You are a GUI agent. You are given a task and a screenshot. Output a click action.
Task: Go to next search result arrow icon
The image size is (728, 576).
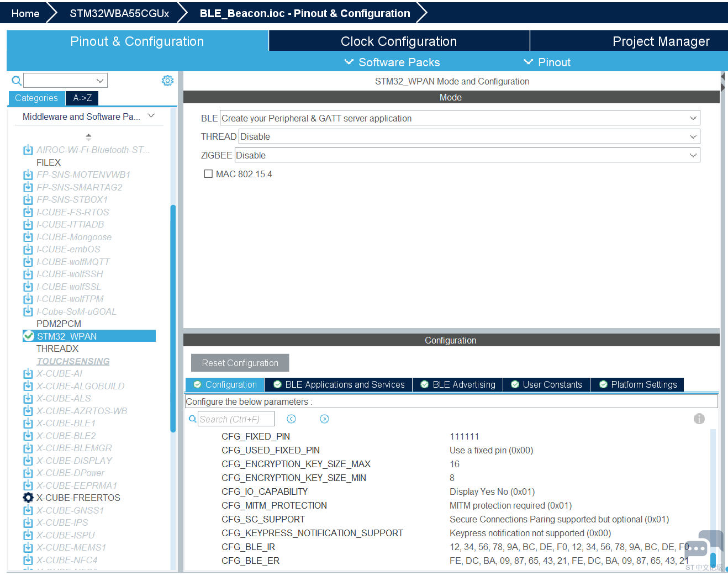(325, 419)
